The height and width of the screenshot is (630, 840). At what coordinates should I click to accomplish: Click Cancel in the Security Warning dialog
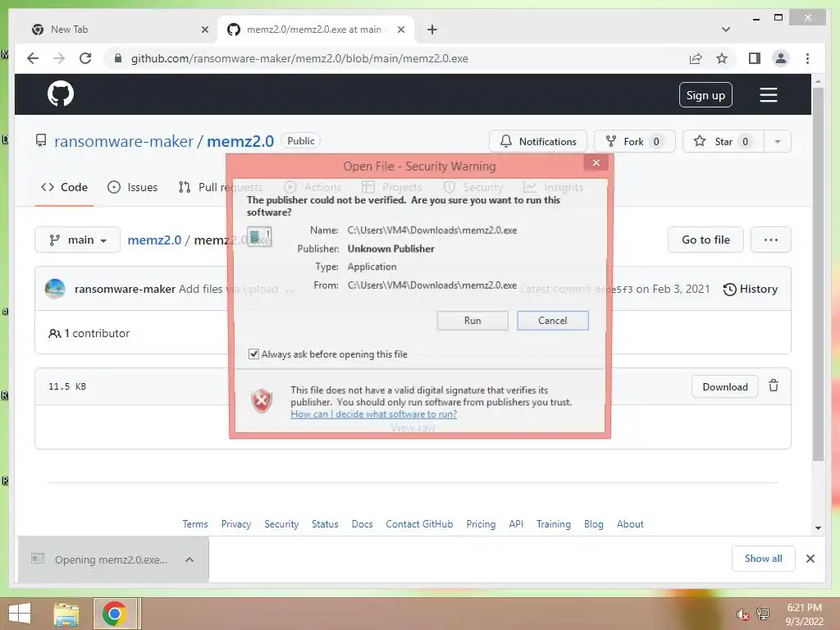pos(552,321)
